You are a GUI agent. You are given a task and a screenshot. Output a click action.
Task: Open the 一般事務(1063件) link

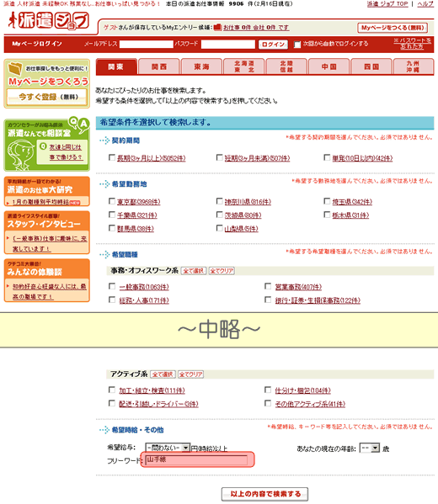(144, 287)
